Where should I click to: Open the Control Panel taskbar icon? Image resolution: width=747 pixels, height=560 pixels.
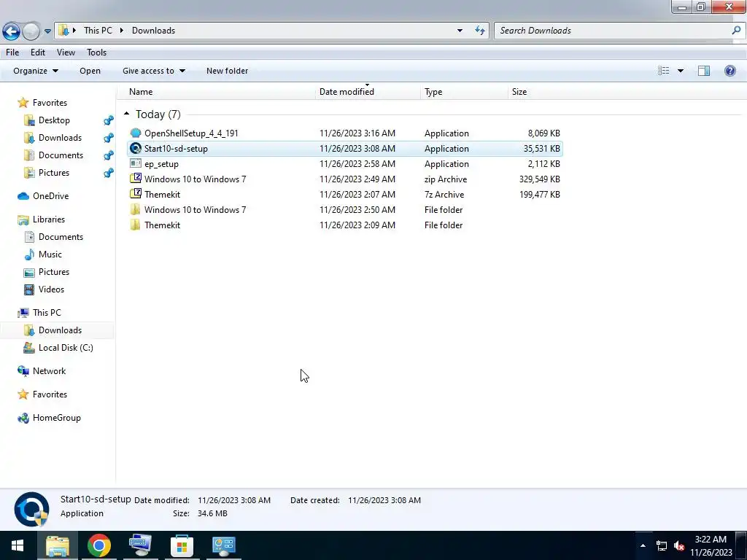tap(223, 545)
